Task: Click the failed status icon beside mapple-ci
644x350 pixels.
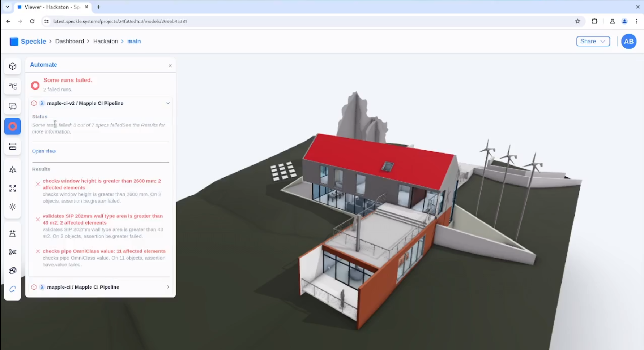Action: [34, 287]
